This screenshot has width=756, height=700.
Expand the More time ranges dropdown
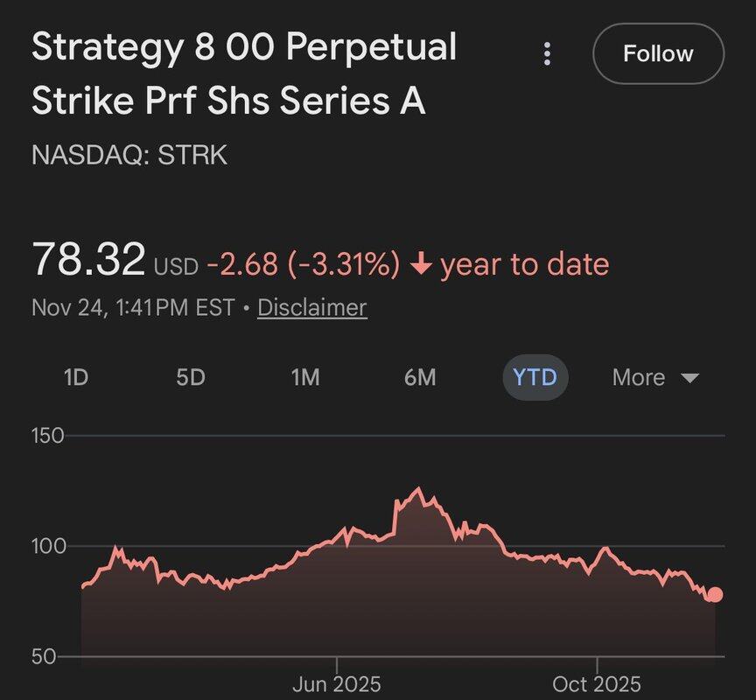(x=655, y=378)
